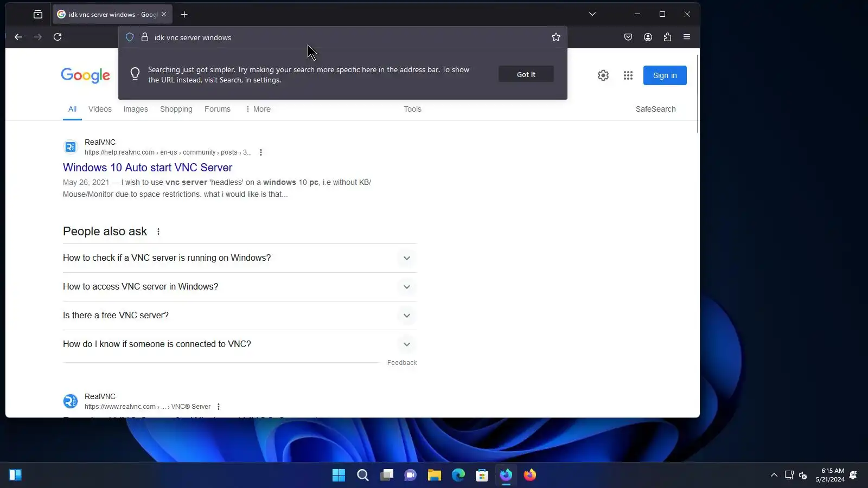Open 'Windows 10 Auto start VNC Server' result

(x=148, y=168)
